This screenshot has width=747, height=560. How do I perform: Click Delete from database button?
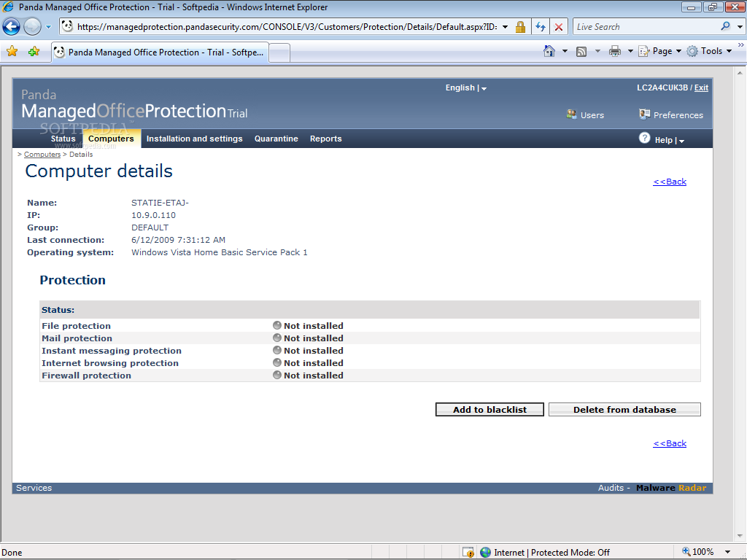624,410
